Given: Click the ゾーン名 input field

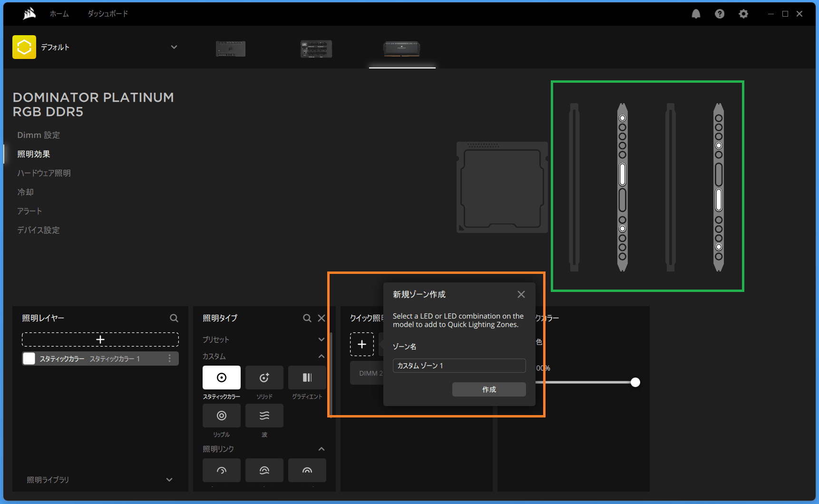Looking at the screenshot, I should [459, 366].
